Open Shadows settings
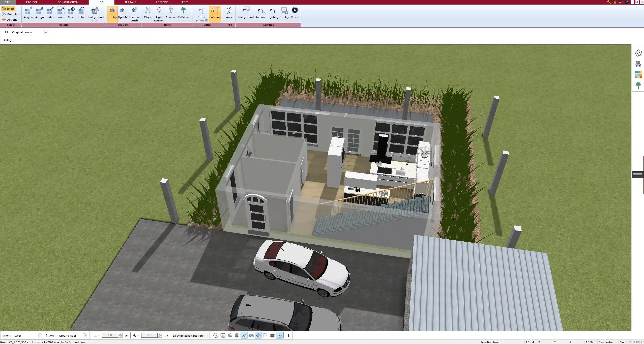 coord(260,13)
